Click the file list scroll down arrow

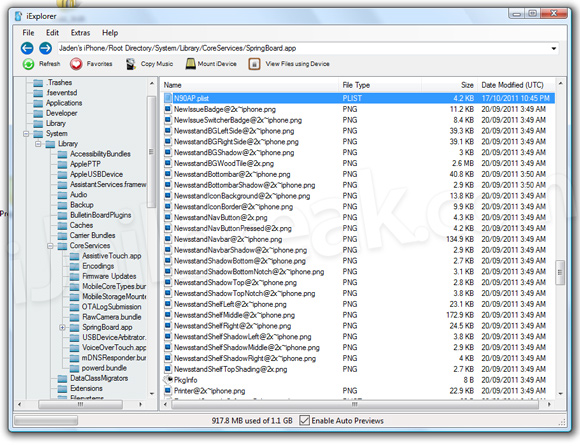coord(560,393)
